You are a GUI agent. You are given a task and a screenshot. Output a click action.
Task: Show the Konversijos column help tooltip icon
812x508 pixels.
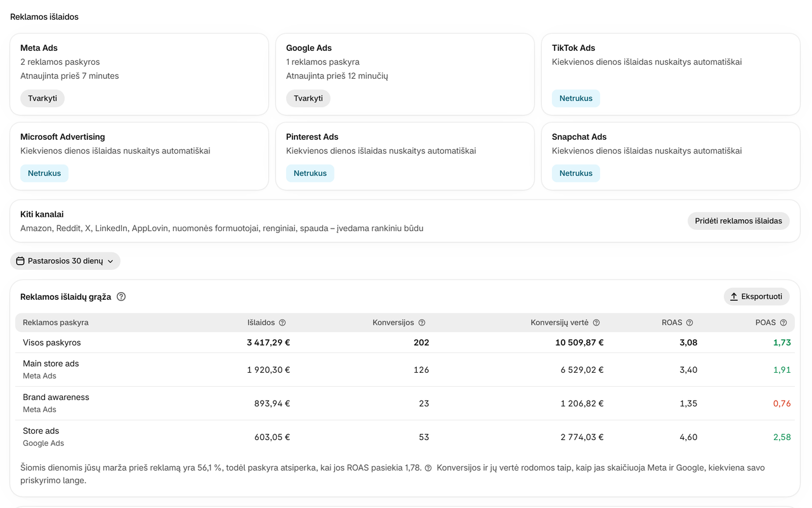click(422, 323)
